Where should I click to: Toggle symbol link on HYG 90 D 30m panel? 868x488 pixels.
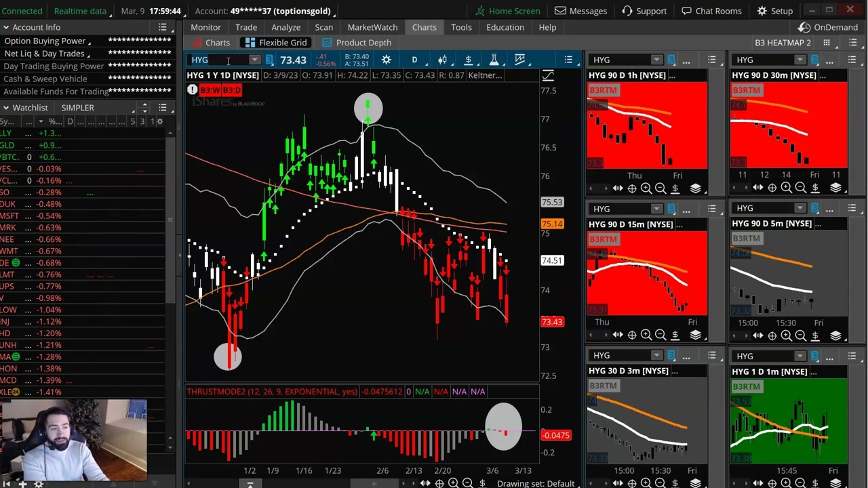[x=814, y=60]
